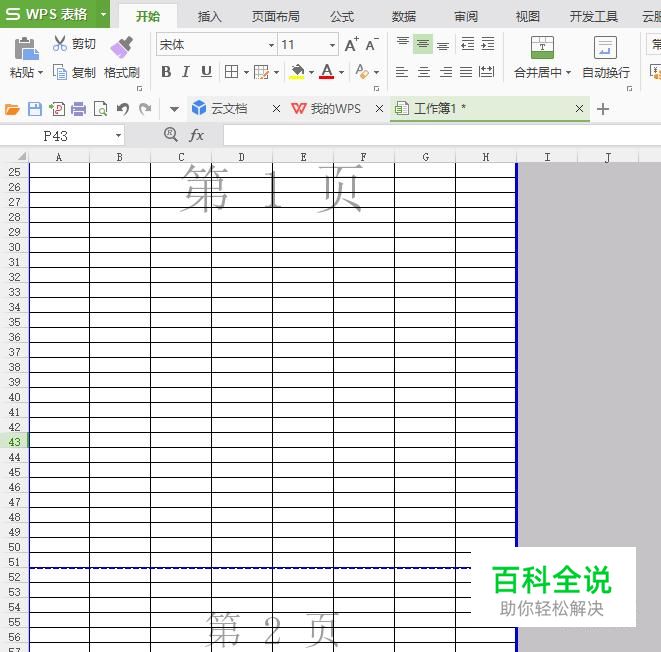Select the Format Painter brush
Viewport: 661px width, 652px height.
click(x=121, y=47)
